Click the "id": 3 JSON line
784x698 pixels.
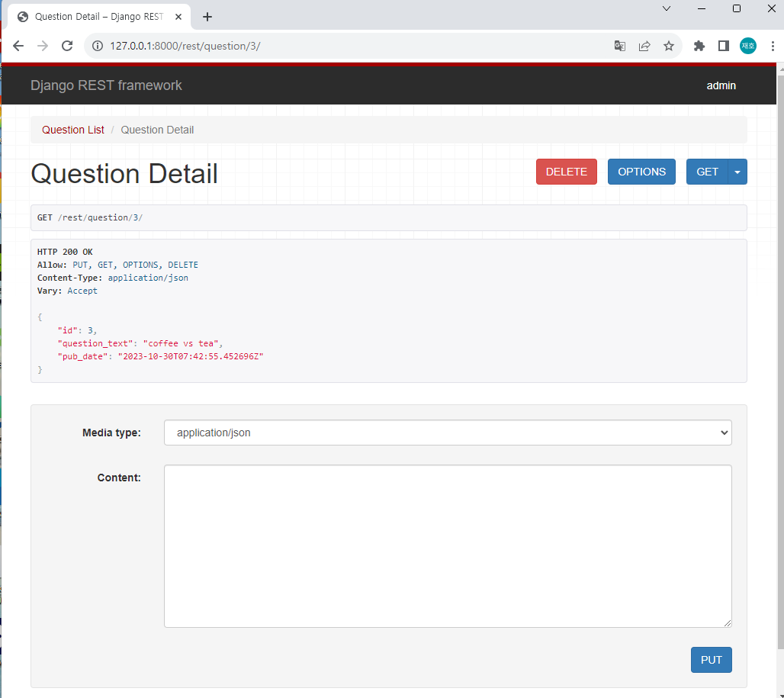point(77,330)
